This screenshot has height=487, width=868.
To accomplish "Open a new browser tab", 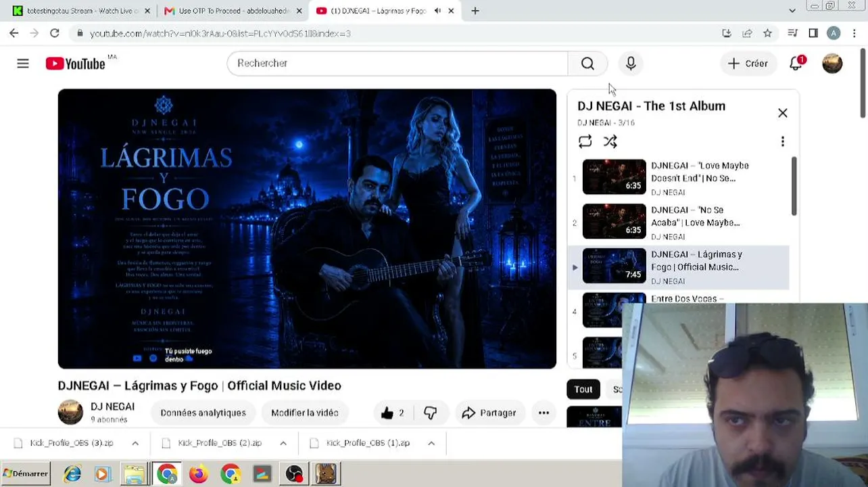I will [475, 11].
